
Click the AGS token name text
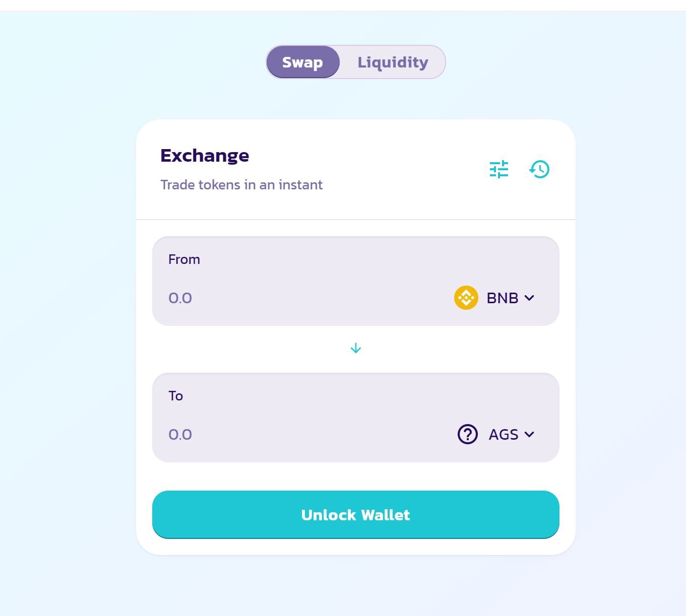click(x=504, y=434)
